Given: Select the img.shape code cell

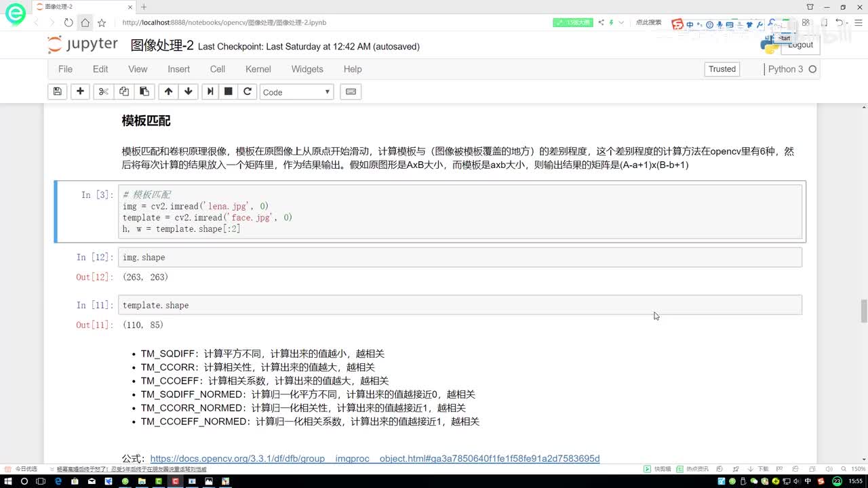Looking at the screenshot, I should (460, 258).
